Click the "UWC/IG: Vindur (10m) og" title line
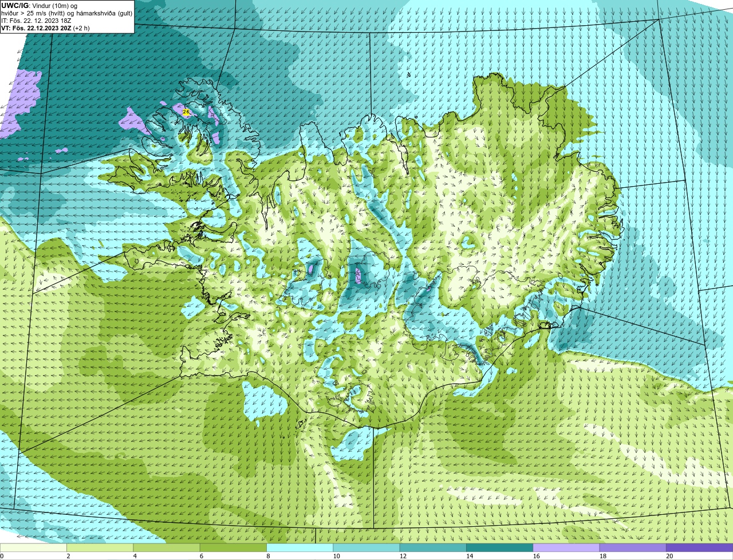 coord(39,5)
